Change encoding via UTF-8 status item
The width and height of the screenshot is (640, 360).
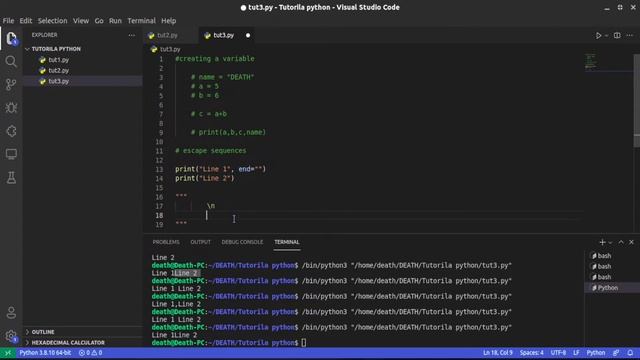pos(558,353)
